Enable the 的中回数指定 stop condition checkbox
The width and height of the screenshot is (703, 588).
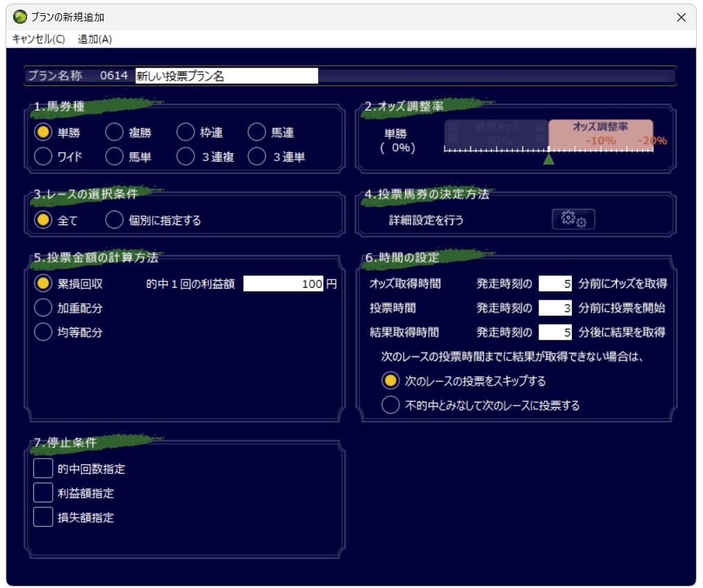click(43, 468)
